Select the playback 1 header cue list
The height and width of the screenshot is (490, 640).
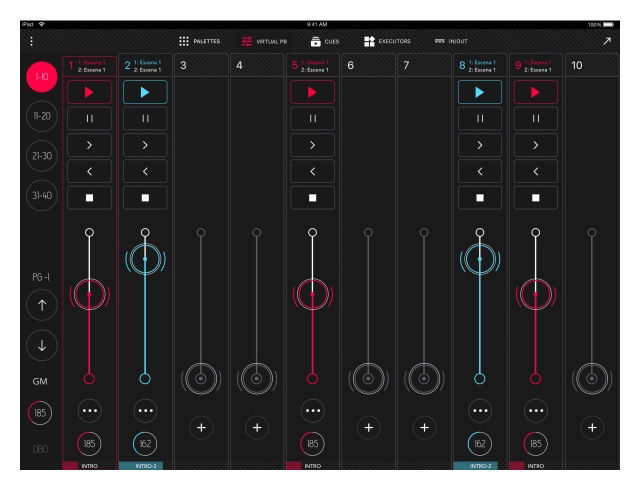pyautogui.click(x=89, y=66)
